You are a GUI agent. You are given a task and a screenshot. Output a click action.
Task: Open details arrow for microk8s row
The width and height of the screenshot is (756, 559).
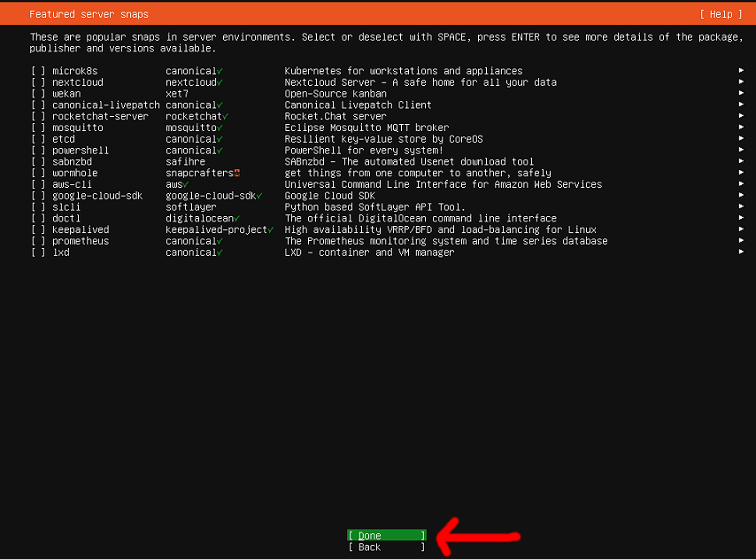[741, 70]
